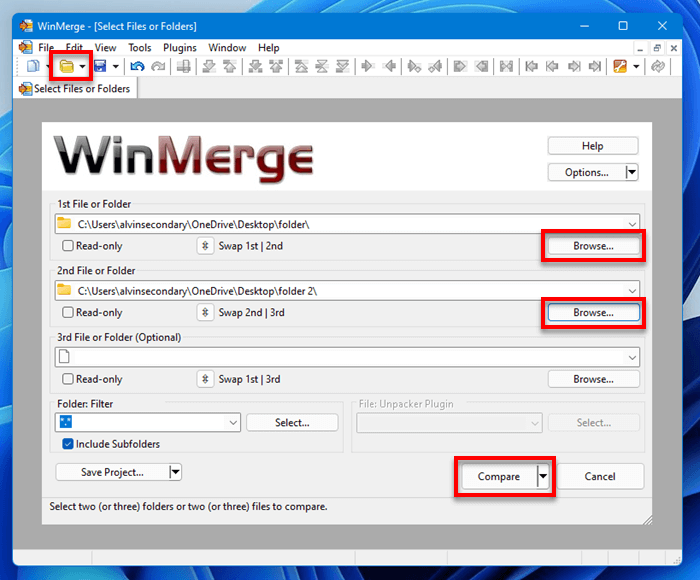
Task: Click the Open folder toolbar icon
Action: (67, 67)
